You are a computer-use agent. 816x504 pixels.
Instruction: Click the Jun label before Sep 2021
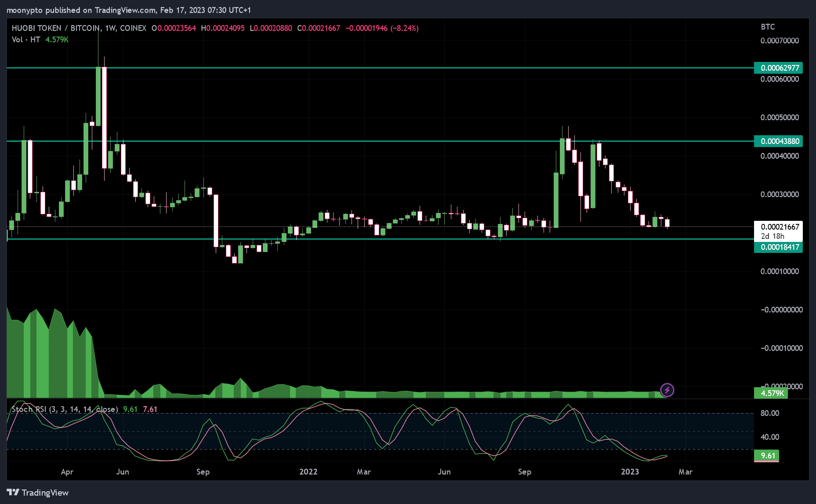(123, 472)
